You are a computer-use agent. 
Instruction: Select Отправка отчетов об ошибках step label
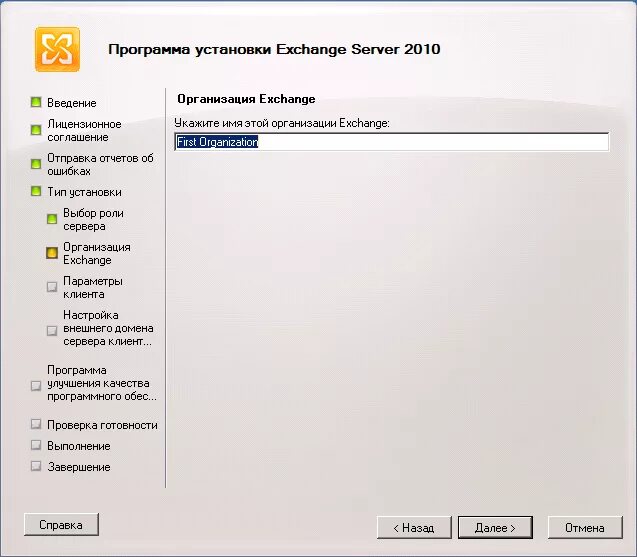point(100,165)
